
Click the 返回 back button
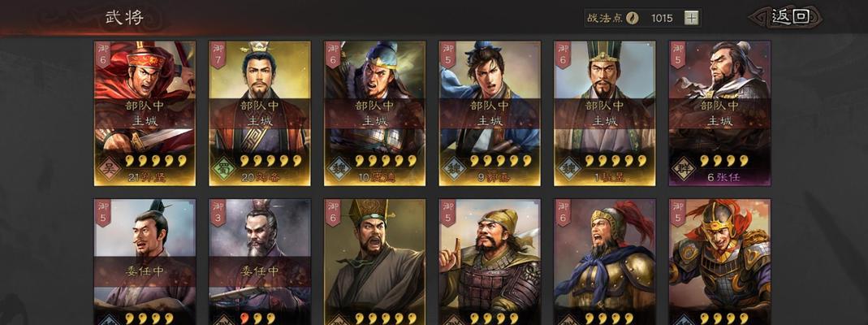click(786, 17)
